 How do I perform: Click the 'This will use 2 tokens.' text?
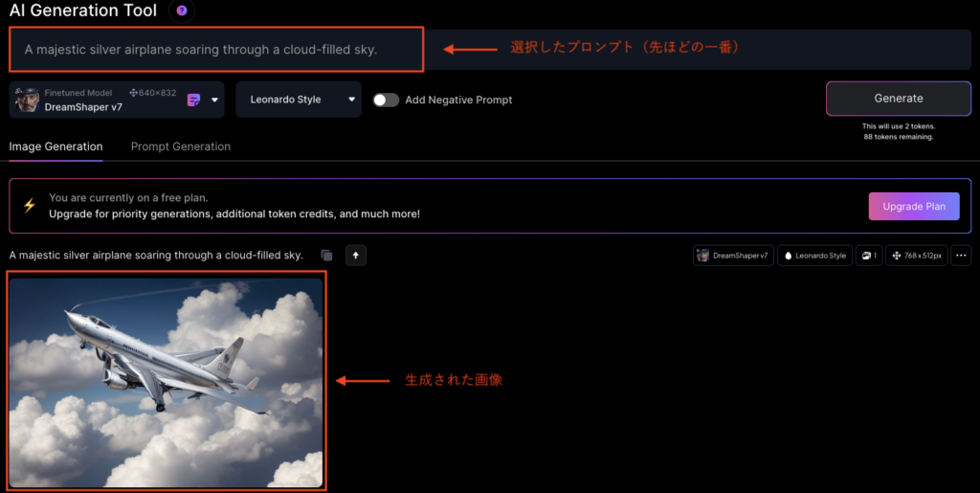[899, 126]
